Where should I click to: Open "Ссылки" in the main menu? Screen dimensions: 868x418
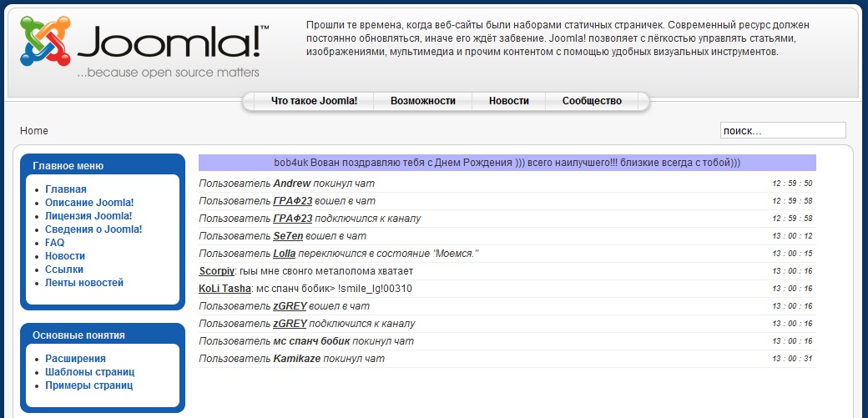64,269
